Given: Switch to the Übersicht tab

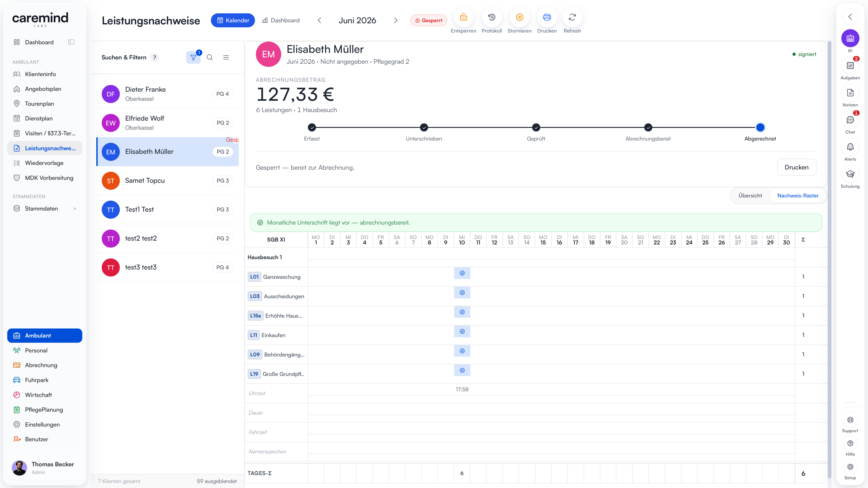Looking at the screenshot, I should click(x=750, y=196).
